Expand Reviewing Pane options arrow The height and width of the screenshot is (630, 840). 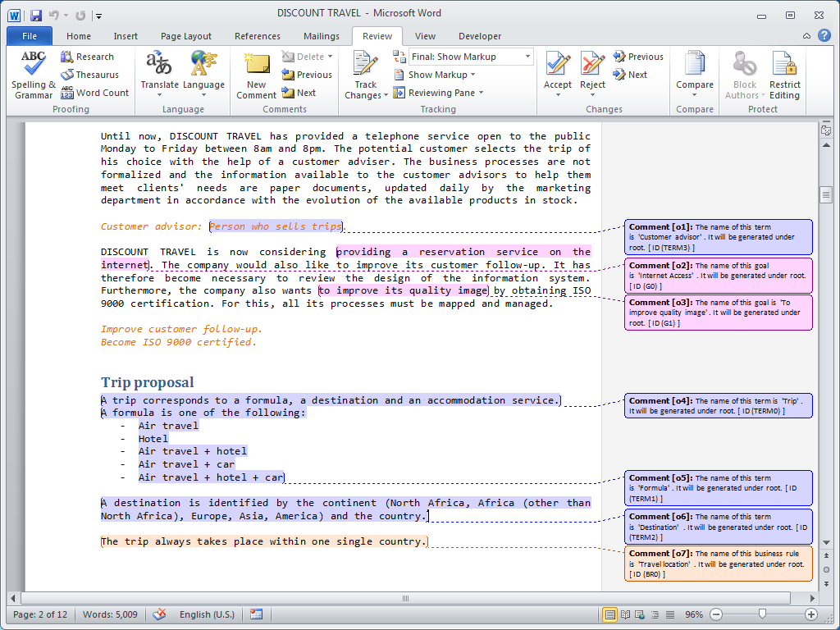tap(481, 93)
